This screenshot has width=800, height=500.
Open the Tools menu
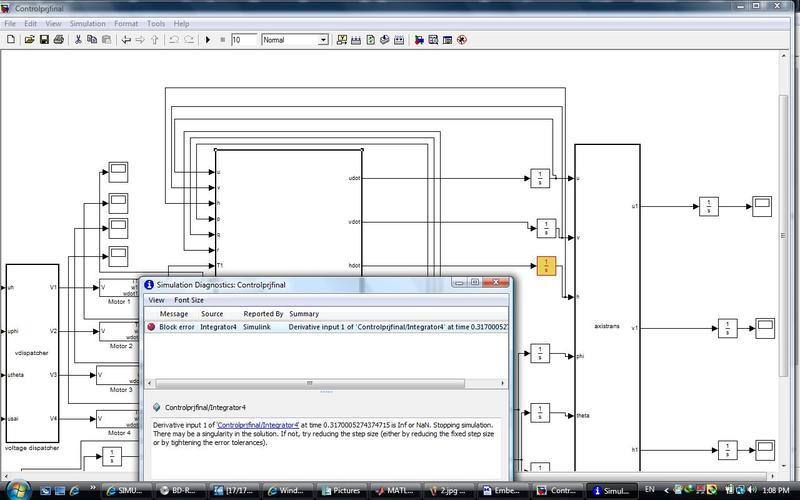pyautogui.click(x=156, y=23)
